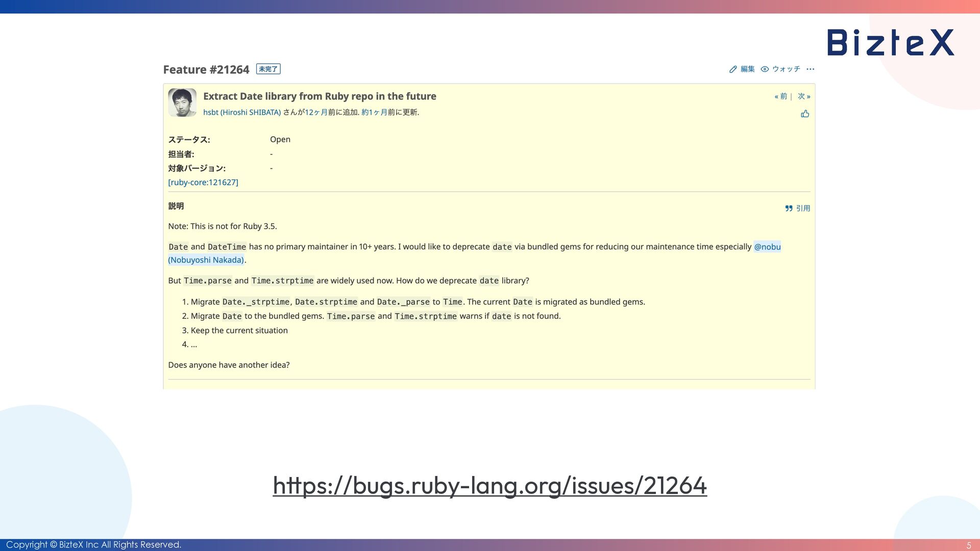Go to next issue 次 »

(804, 96)
